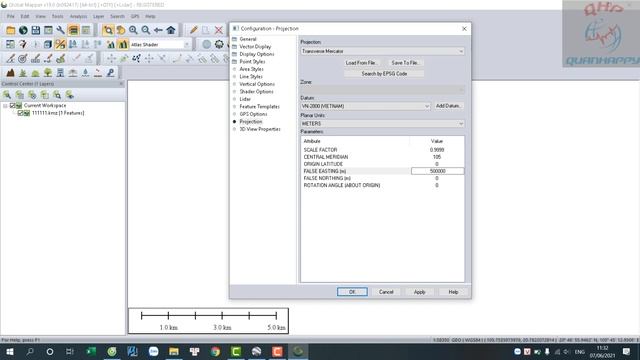Toggle the Control Center layers icon

tap(73, 30)
